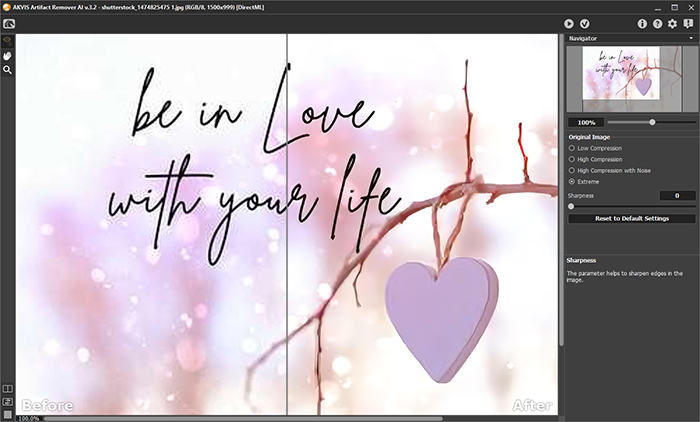Screen dimensions: 700x422
Task: Click Reset to Default Settings
Action: (631, 218)
